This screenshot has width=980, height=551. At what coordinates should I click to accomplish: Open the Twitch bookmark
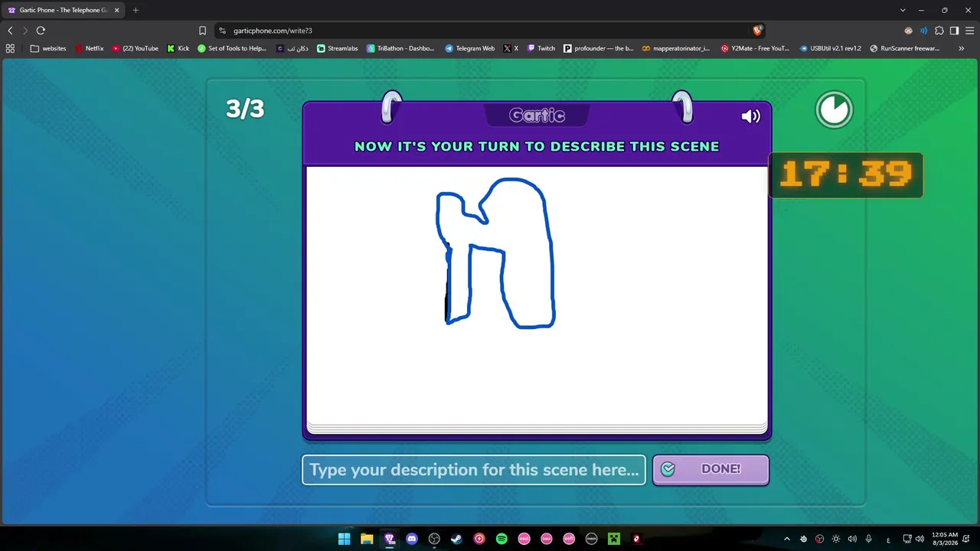point(541,48)
